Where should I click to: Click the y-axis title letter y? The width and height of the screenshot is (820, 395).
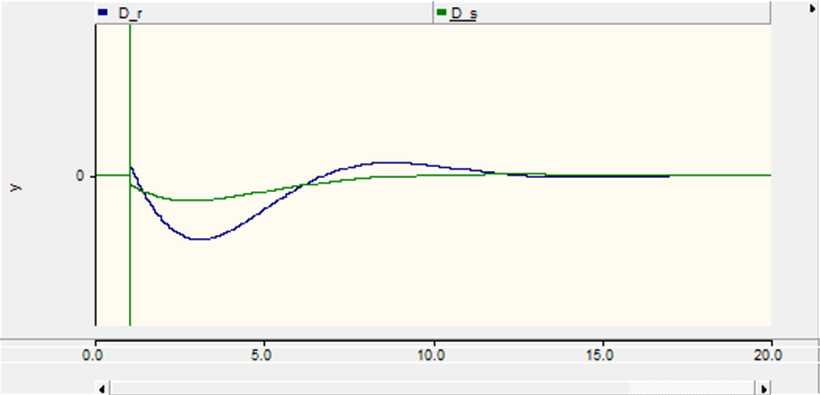pyautogui.click(x=17, y=186)
